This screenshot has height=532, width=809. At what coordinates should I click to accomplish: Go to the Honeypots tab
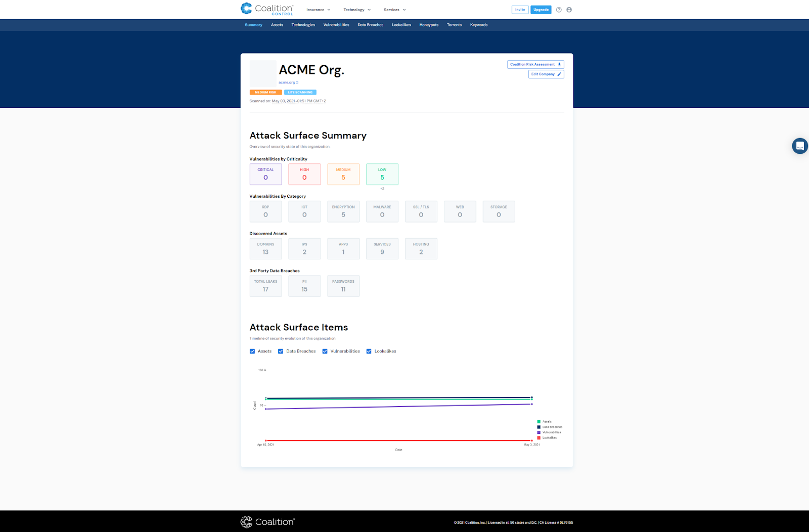(x=429, y=25)
